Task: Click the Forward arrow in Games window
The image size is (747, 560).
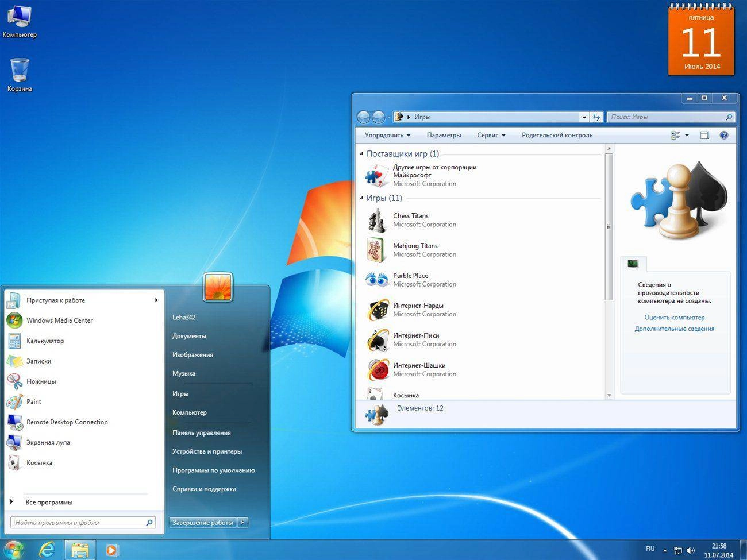Action: click(378, 117)
